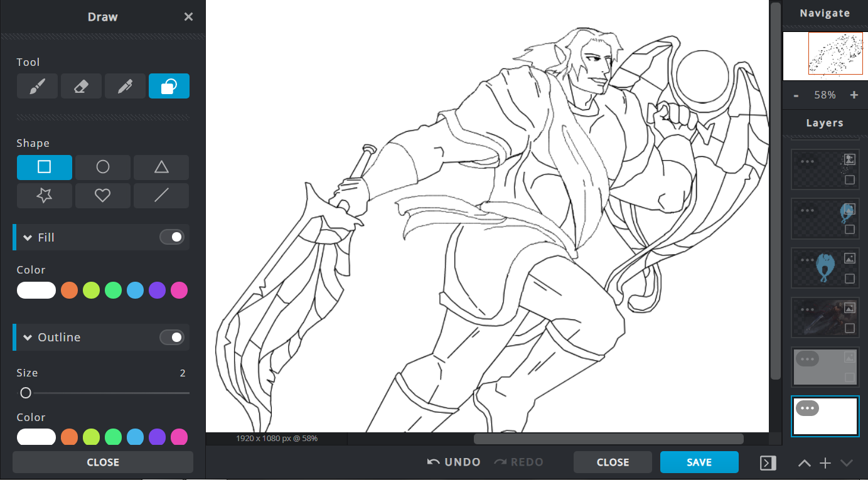The image size is (868, 480).
Task: Pick pink Fill color swatch
Action: pos(179,291)
